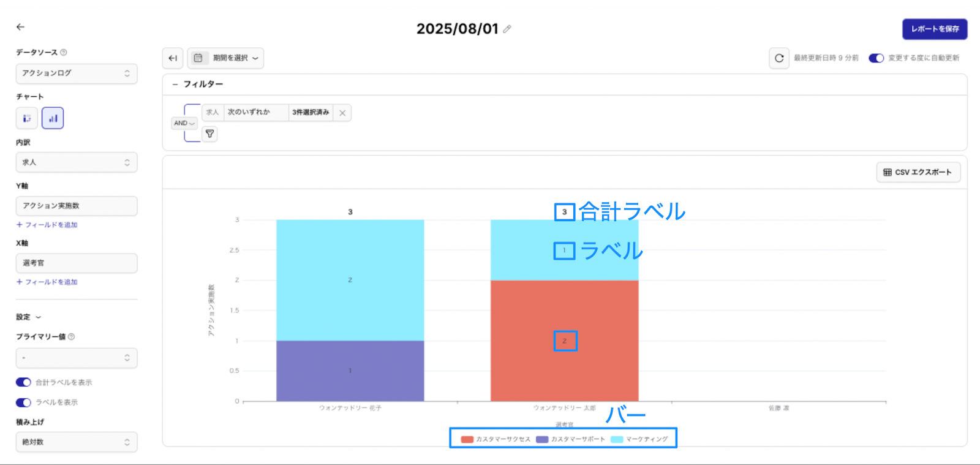Open the プライマリー値 help icon
This screenshot has width=980, height=465.
pyautogui.click(x=72, y=337)
